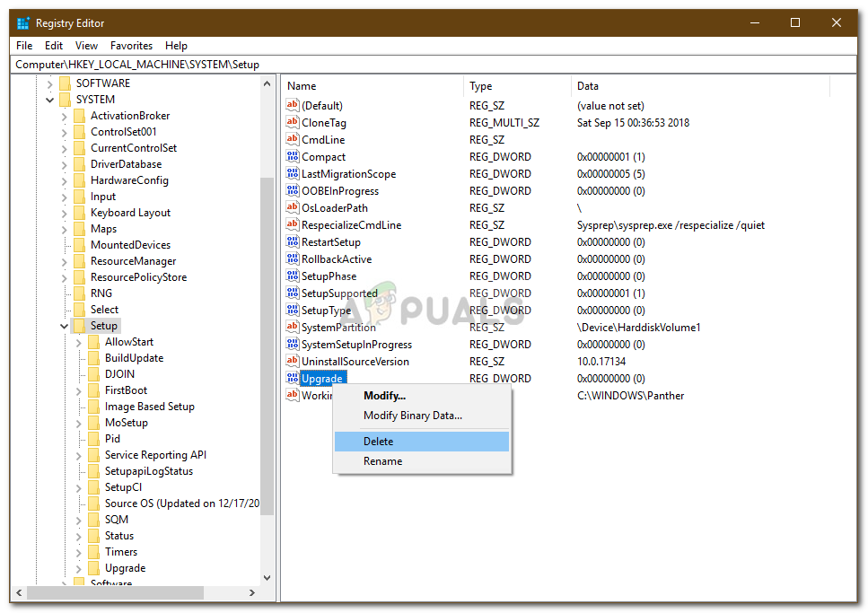This screenshot has width=868, height=613.
Task: Click the Registry Editor title bar icon
Action: click(22, 23)
